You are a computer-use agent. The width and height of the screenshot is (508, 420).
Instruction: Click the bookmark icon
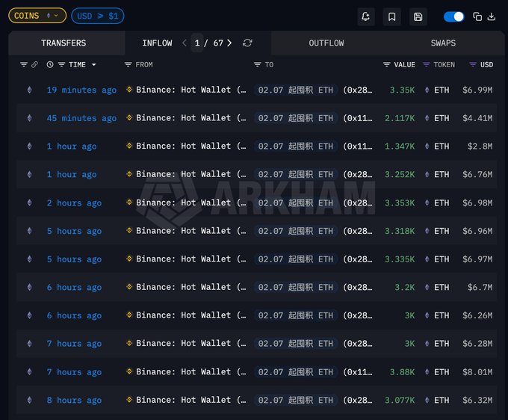(391, 16)
